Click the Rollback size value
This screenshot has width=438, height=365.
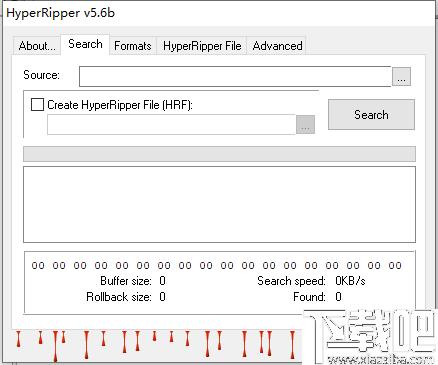pyautogui.click(x=162, y=297)
